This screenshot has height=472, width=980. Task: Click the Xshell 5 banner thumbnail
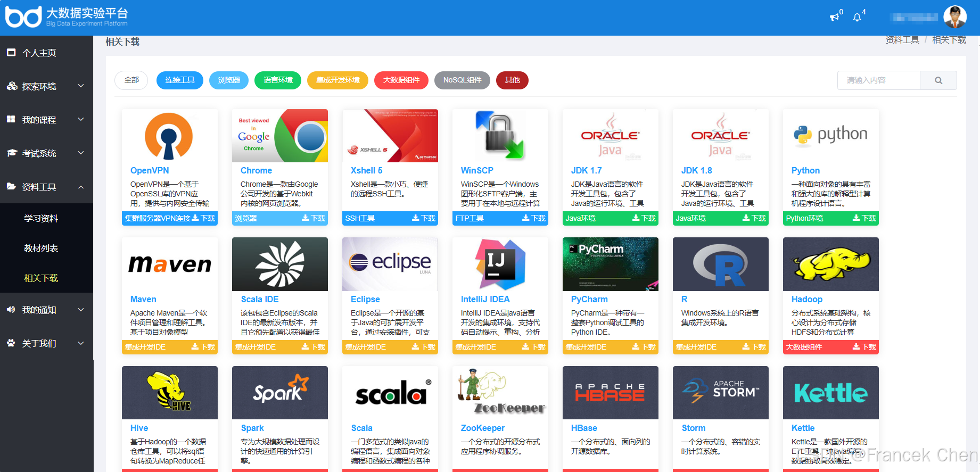click(x=390, y=136)
